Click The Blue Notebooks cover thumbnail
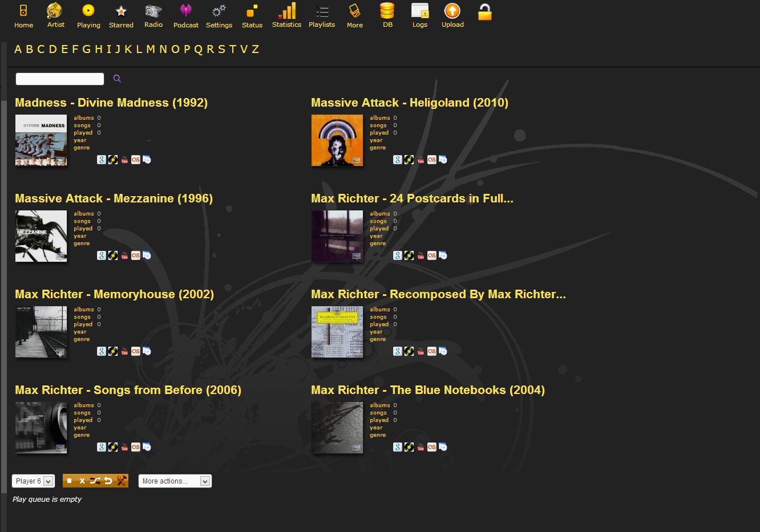 point(337,428)
